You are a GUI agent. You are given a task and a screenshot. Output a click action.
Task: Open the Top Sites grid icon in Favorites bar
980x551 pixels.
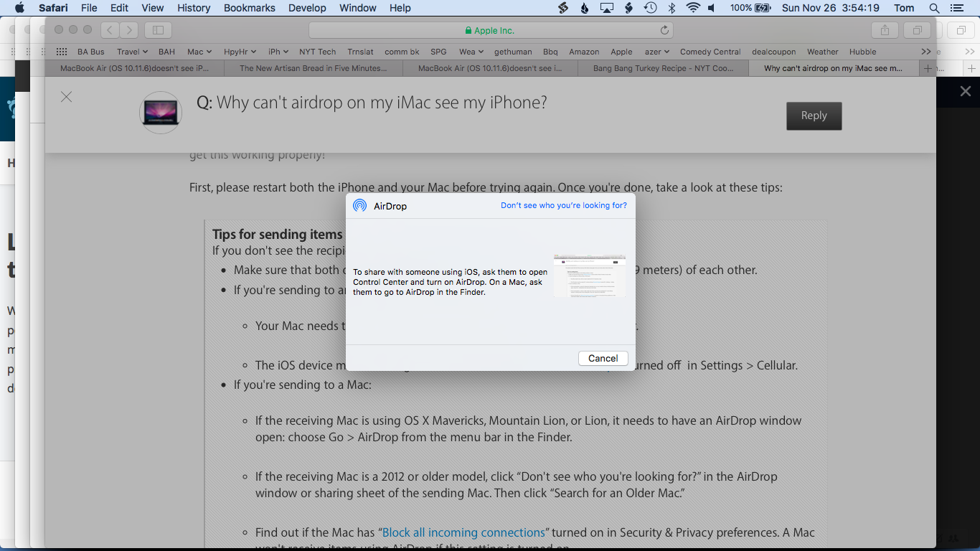coord(62,52)
